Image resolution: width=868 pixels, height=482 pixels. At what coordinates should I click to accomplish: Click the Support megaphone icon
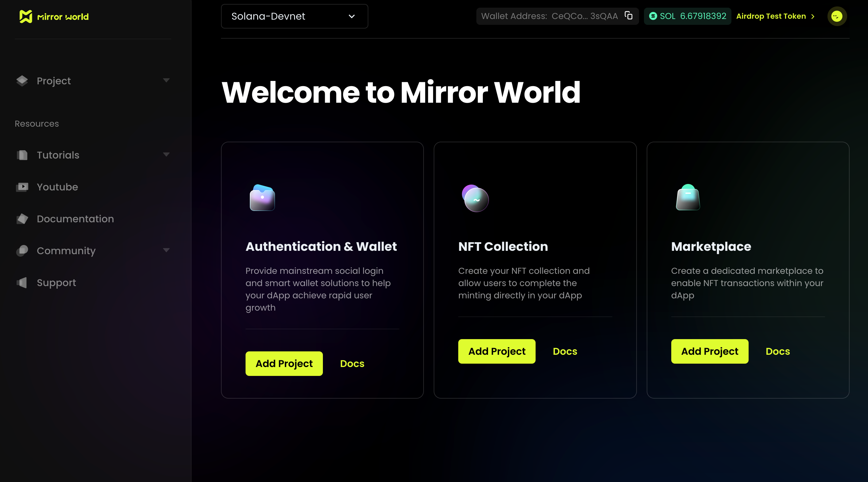22,283
